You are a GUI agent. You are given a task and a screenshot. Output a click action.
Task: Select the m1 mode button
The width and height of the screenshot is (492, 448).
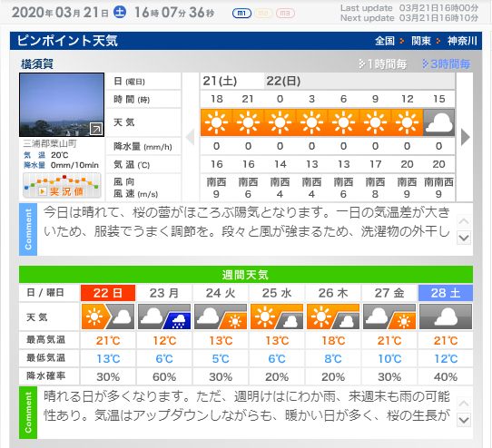(x=241, y=14)
